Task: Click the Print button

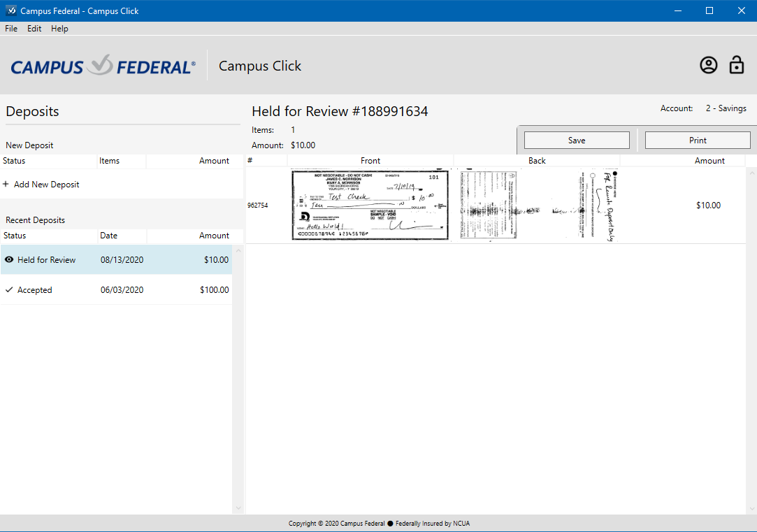Action: point(698,140)
